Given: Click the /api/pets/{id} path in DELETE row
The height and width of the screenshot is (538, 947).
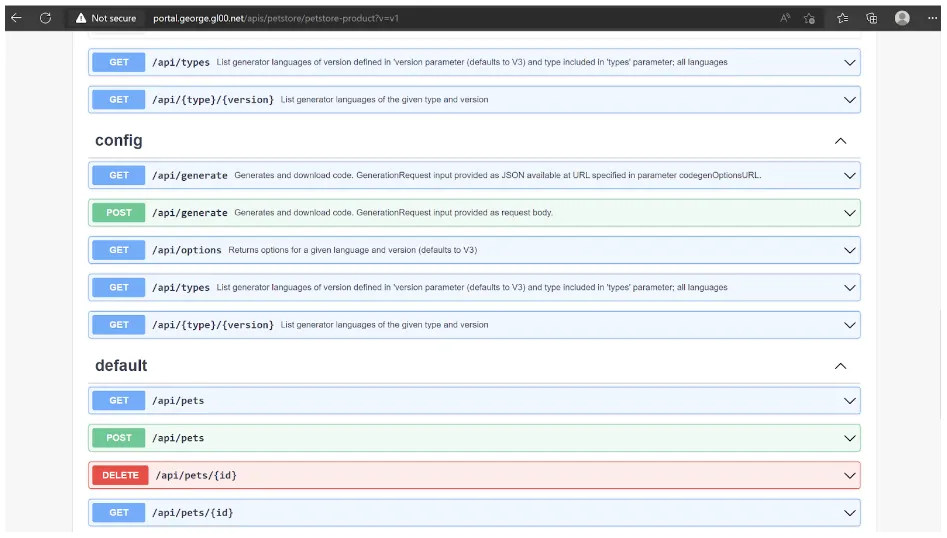Looking at the screenshot, I should tap(196, 475).
